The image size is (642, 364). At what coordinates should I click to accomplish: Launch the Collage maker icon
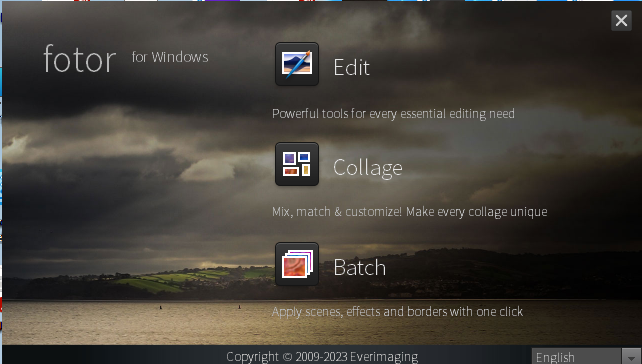click(x=297, y=164)
